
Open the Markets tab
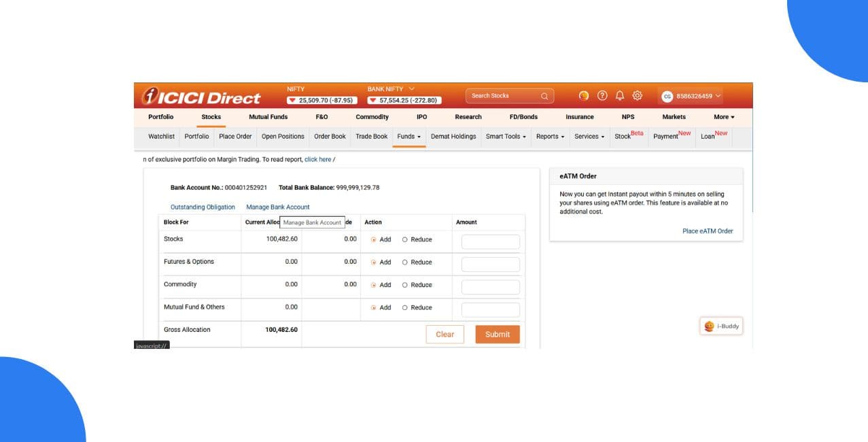tap(674, 117)
